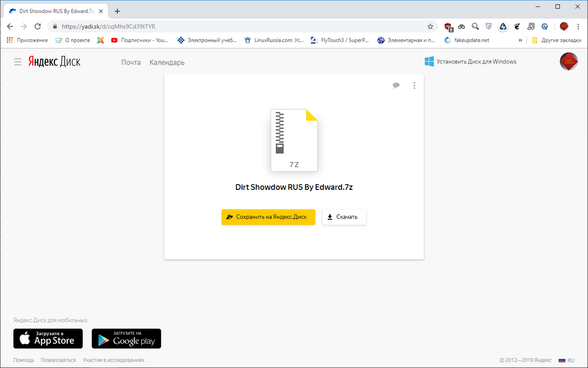The width and height of the screenshot is (588, 368).
Task: Click the Скачать download button
Action: [344, 217]
